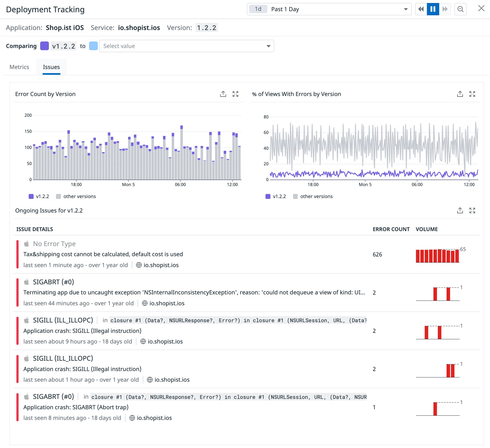Click the Apple icon on NSInternalInconsistencyException row
490x448 pixels.
26,282
